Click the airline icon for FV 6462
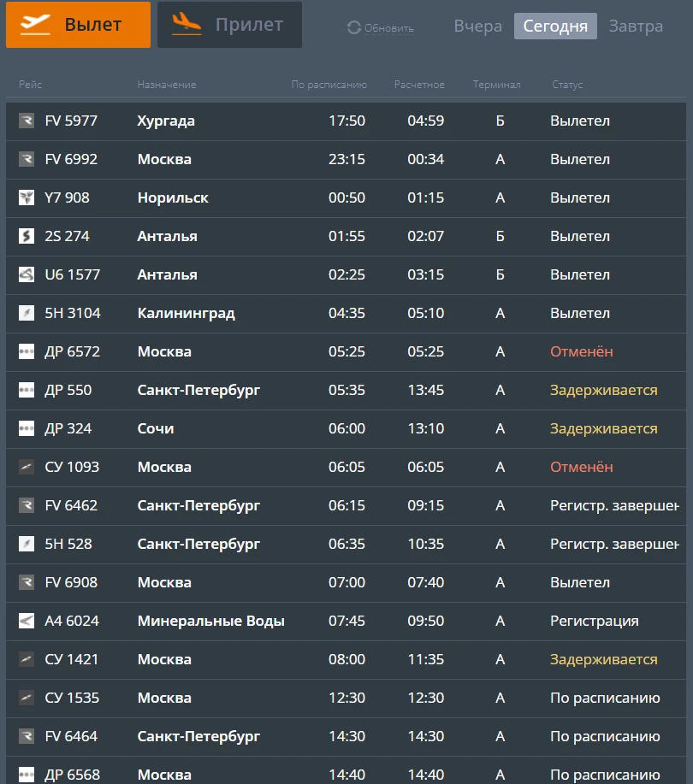This screenshot has width=693, height=784. pyautogui.click(x=27, y=505)
